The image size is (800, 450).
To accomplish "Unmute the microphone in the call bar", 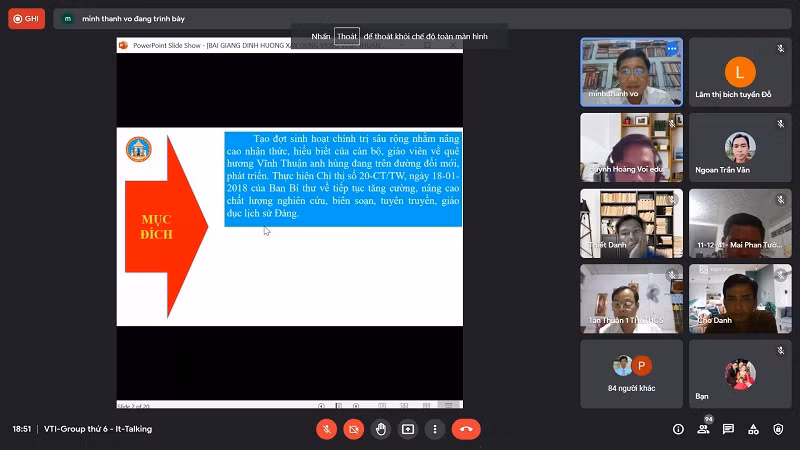I will click(x=326, y=429).
